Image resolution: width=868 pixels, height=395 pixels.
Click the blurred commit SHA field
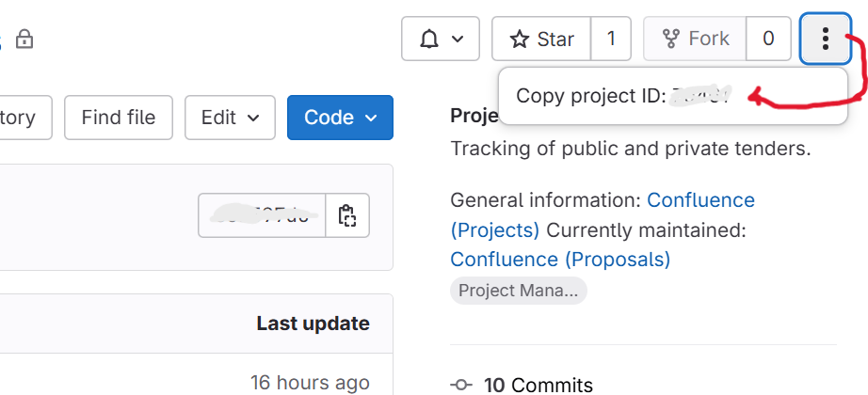tap(262, 215)
